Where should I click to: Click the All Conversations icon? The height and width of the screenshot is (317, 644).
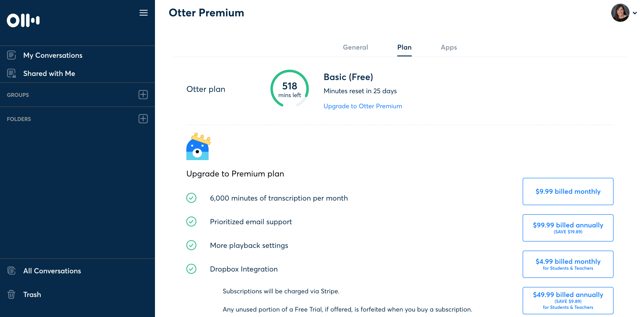pos(11,271)
